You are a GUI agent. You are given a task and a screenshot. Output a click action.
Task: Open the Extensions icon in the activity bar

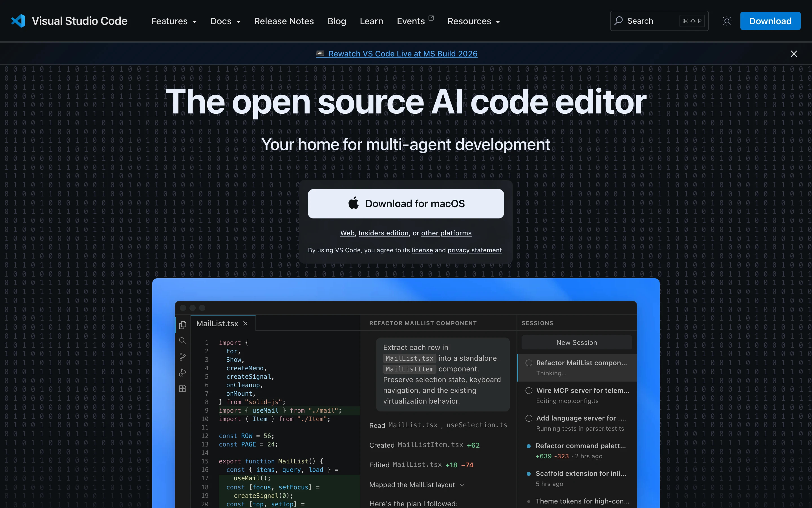pos(182,388)
